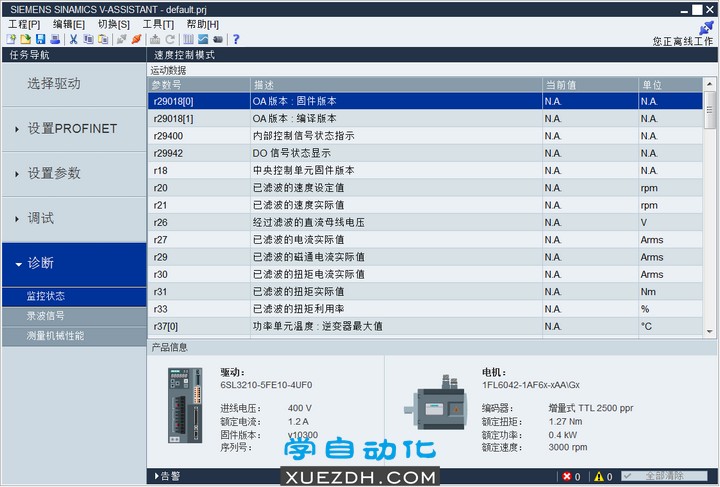Click the 参数号 column header

point(199,85)
